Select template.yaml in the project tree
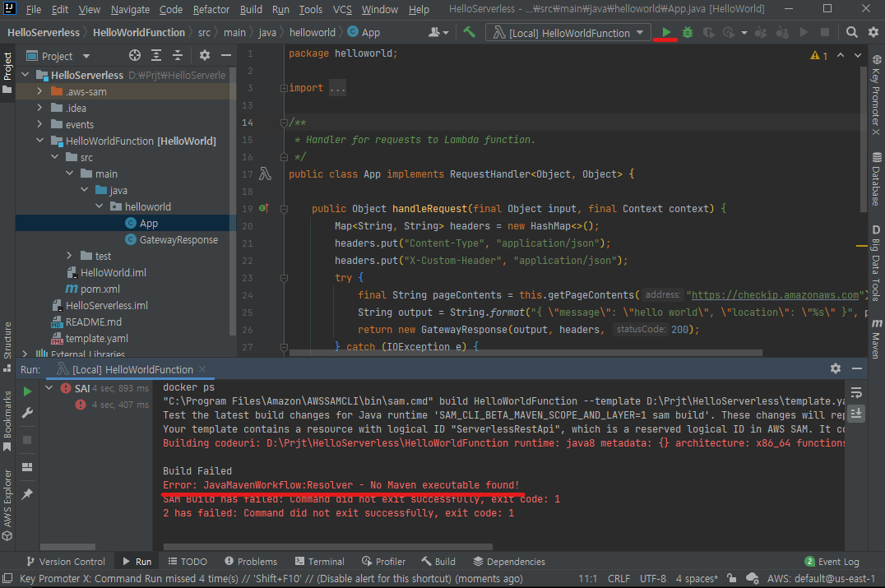 (x=96, y=339)
